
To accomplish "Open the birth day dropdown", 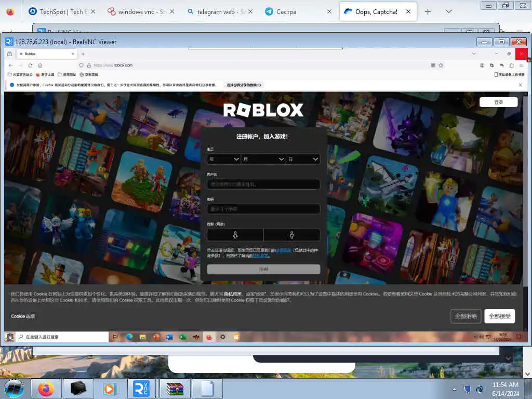I will pos(303,159).
